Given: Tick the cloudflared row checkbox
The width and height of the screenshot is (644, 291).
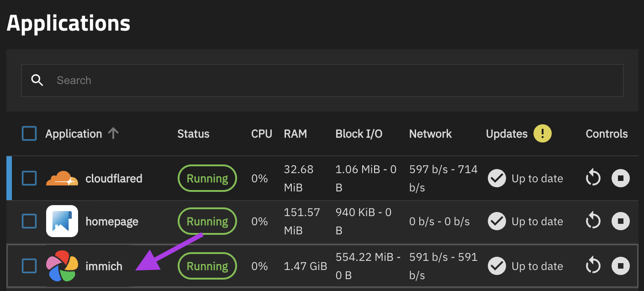Looking at the screenshot, I should [29, 178].
